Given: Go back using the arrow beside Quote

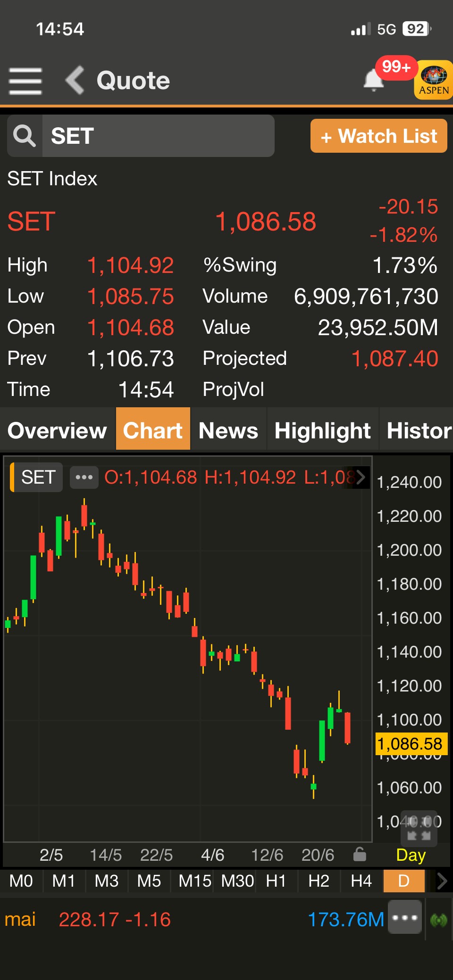Looking at the screenshot, I should click(x=75, y=80).
